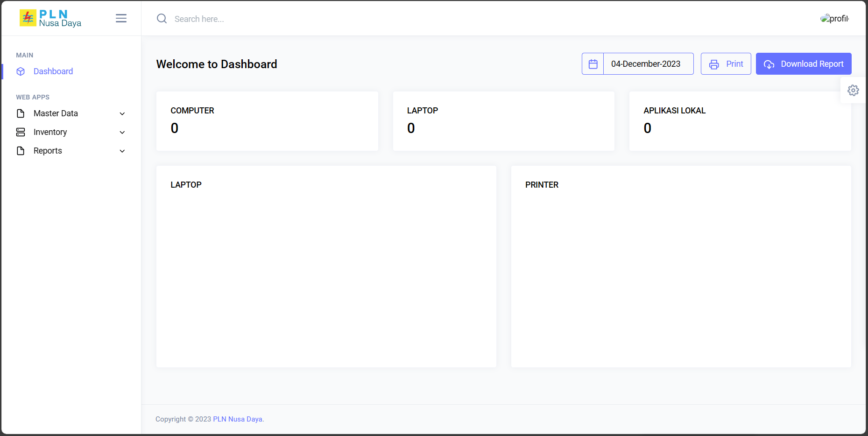Click the PLN Nusa Daya logo
The image size is (868, 436).
[50, 19]
